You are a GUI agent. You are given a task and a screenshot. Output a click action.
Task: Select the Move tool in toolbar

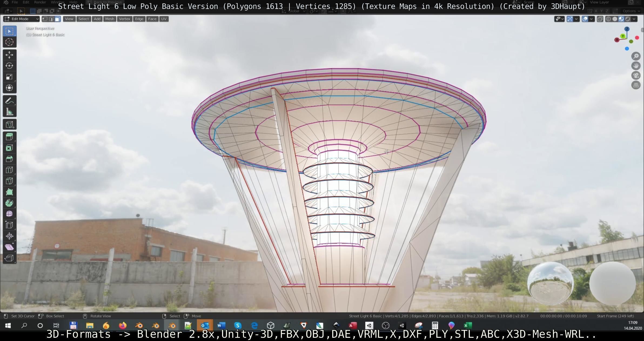(x=9, y=55)
